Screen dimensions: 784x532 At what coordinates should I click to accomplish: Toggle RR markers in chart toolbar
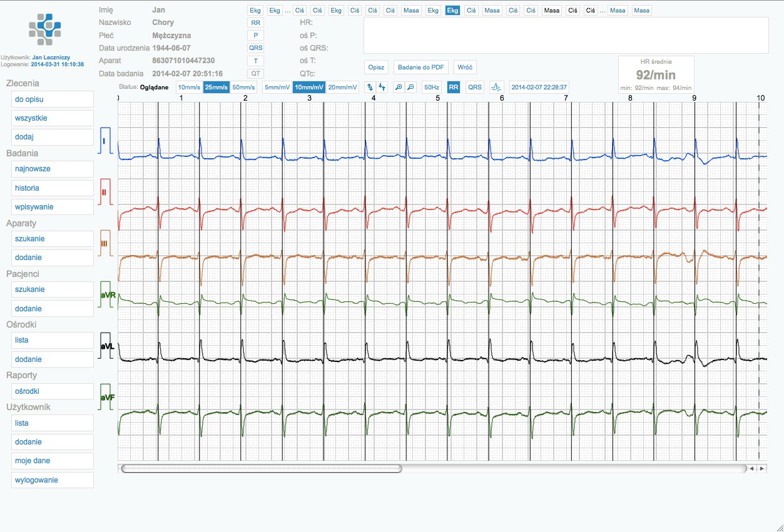pyautogui.click(x=454, y=87)
